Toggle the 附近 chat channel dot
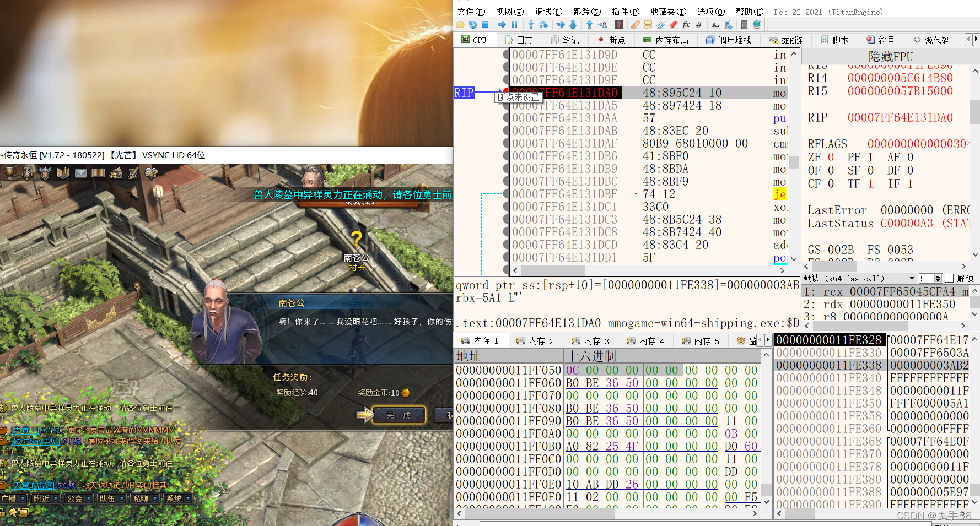This screenshot has width=980, height=526. pyautogui.click(x=56, y=498)
